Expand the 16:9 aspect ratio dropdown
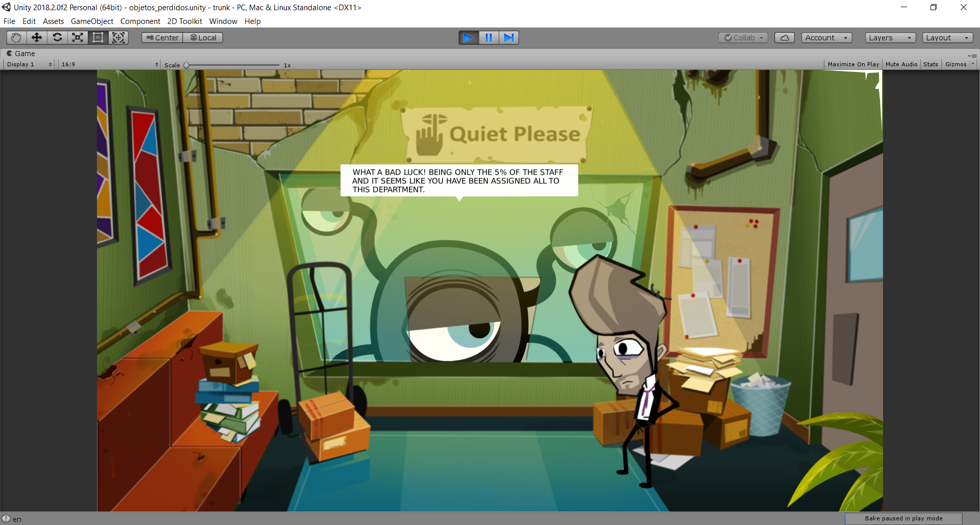980x525 pixels. coord(109,64)
